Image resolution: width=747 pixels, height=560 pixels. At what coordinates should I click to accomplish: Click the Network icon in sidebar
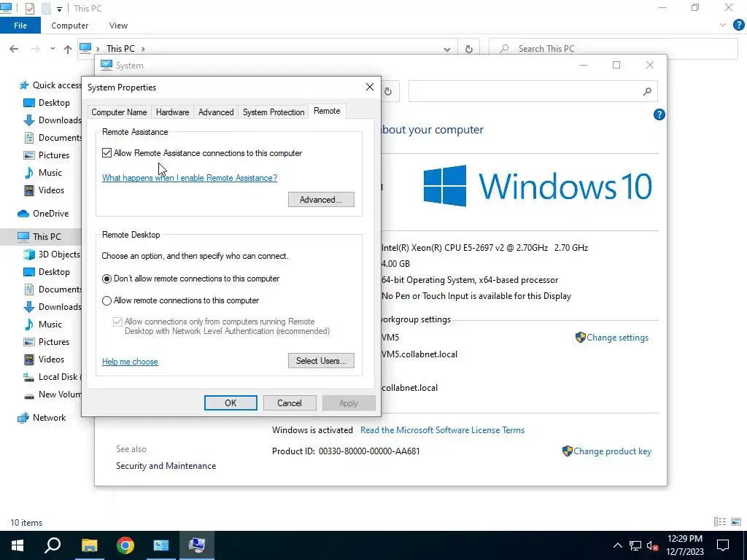tap(23, 418)
